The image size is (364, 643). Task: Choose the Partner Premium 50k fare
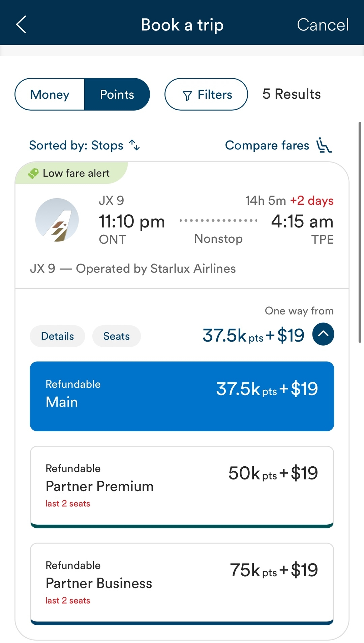tap(182, 486)
